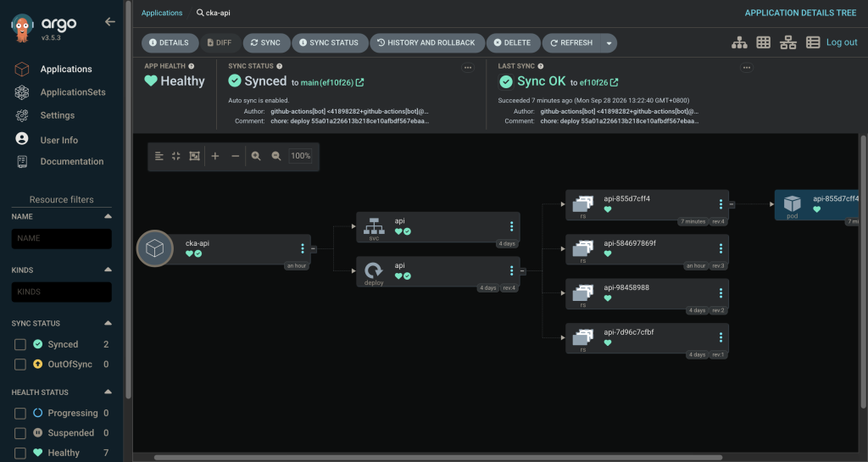Go to the Applications breadcrumb link
Viewport: 868px width, 462px height.
162,13
